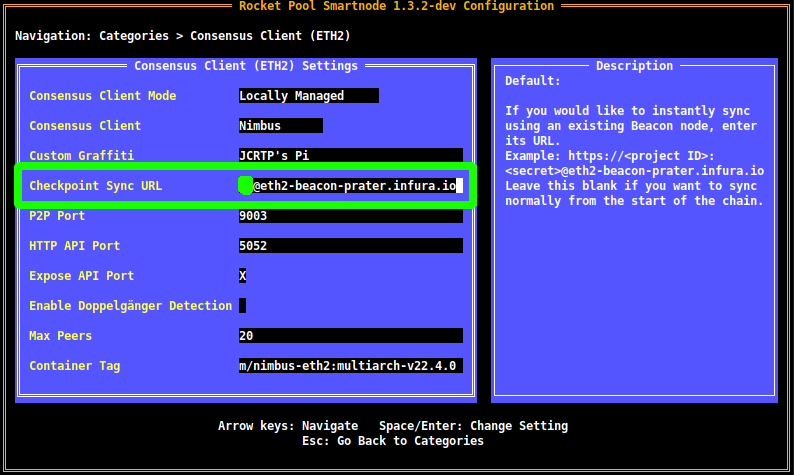Click the Custom Graffiti field containing JCRTP's Pi
This screenshot has width=794, height=475.
point(350,156)
